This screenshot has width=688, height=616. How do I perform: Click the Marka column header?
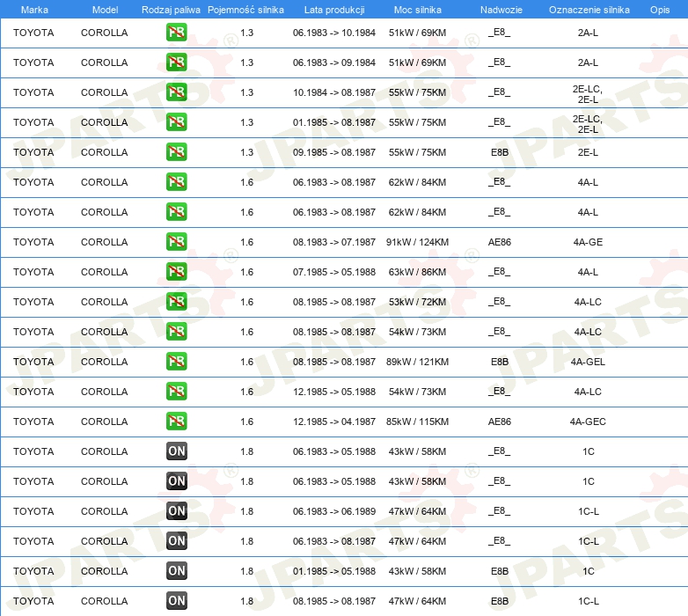(x=34, y=10)
